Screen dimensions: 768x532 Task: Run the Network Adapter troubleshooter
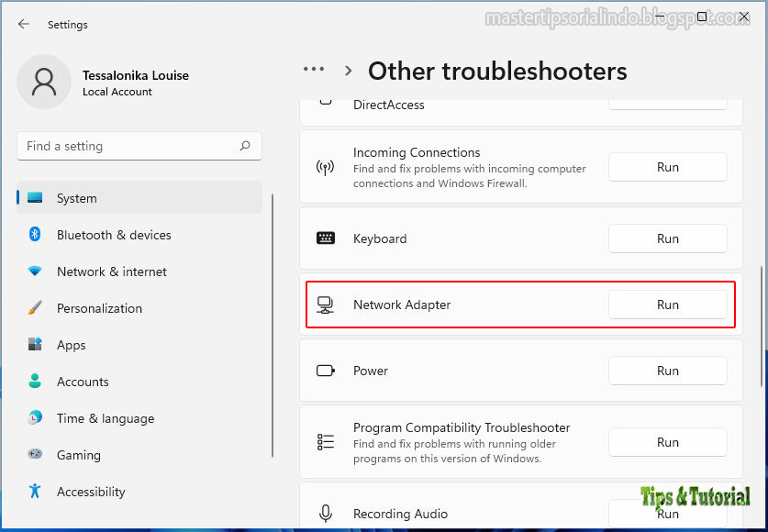[x=667, y=305]
